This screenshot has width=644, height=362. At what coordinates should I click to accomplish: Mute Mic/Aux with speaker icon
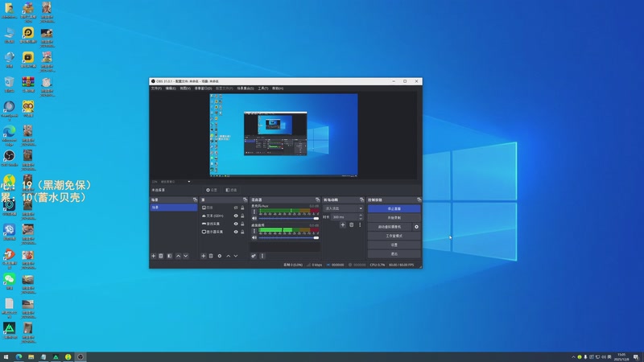pyautogui.click(x=254, y=218)
